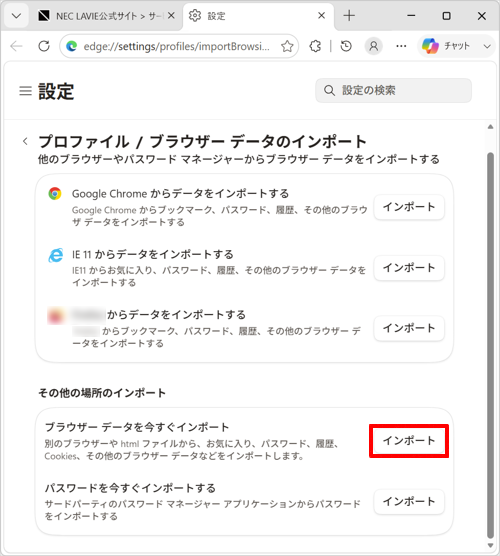Click heading Google Chrome からデータをインポートする
This screenshot has width=500, height=556.
(x=180, y=194)
